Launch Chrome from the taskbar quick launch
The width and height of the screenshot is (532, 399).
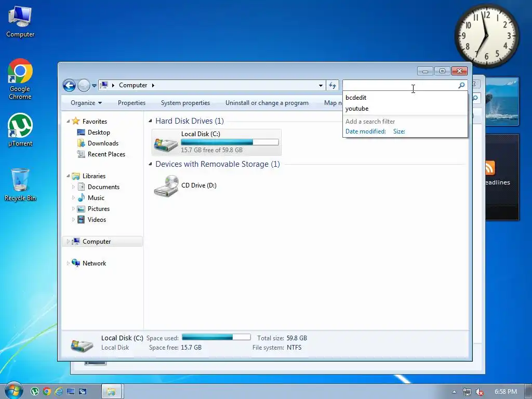tap(47, 392)
